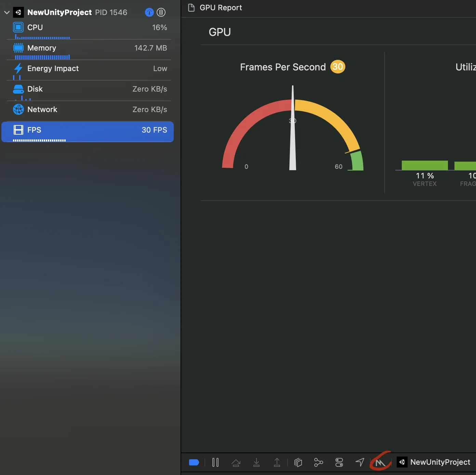Open the Environment Overrides popover
Screen dimensions: 476x475
(x=339, y=462)
